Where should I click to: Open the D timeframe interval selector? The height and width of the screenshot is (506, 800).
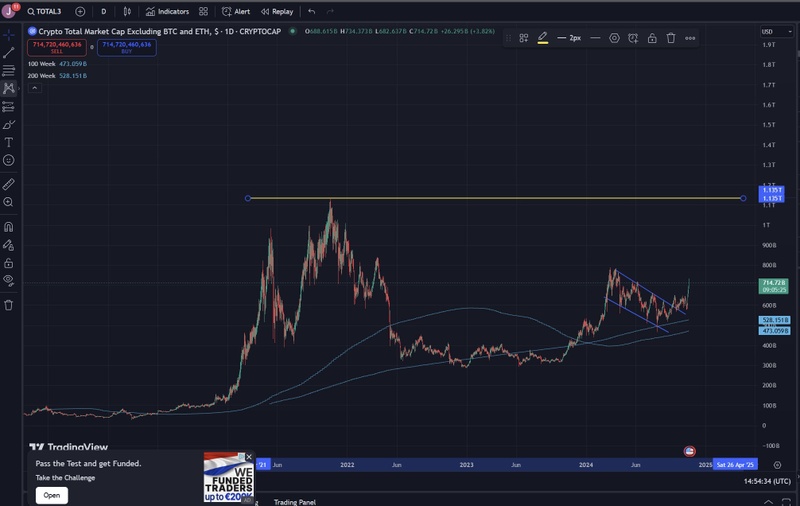[x=104, y=11]
